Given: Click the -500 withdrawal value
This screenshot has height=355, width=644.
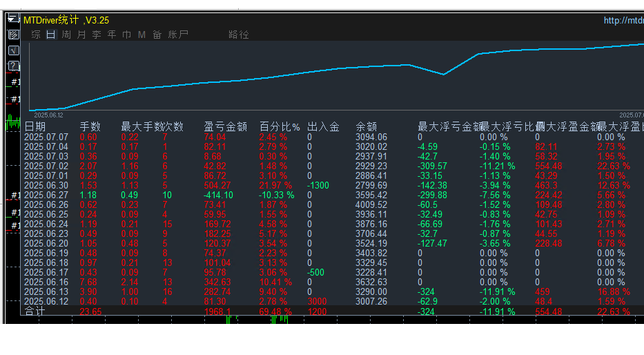Looking at the screenshot, I should point(316,272).
